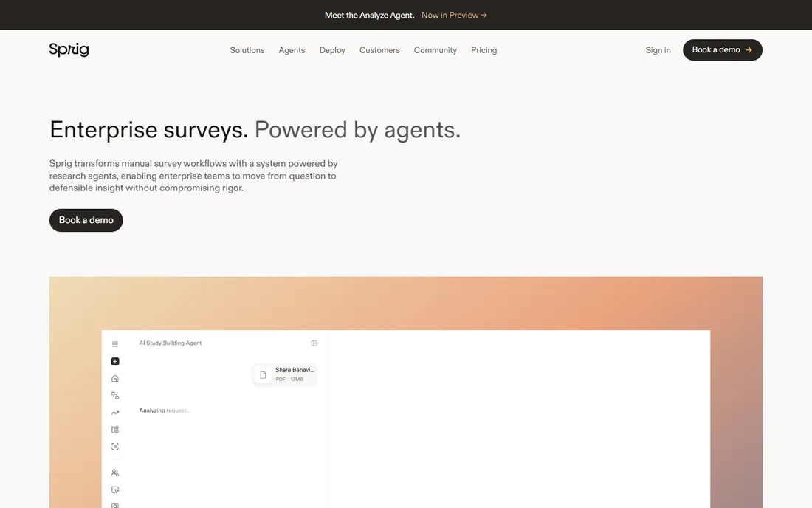Image resolution: width=812 pixels, height=508 pixels.
Task: Open the Community nav item
Action: [x=435, y=50]
